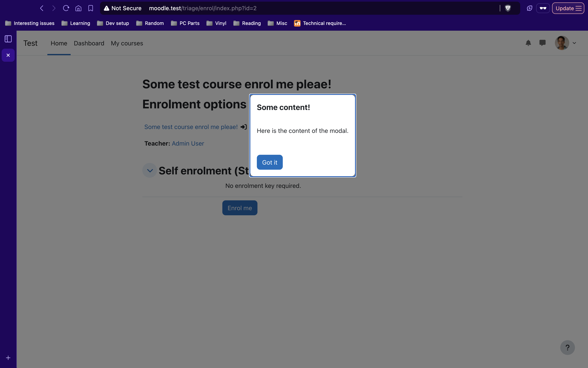Screen dimensions: 588x368
Task: Open the Brave Shields lion icon
Action: click(508, 8)
